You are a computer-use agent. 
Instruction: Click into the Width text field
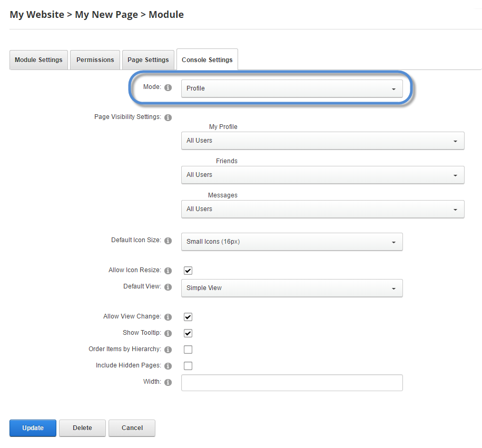tap(292, 383)
